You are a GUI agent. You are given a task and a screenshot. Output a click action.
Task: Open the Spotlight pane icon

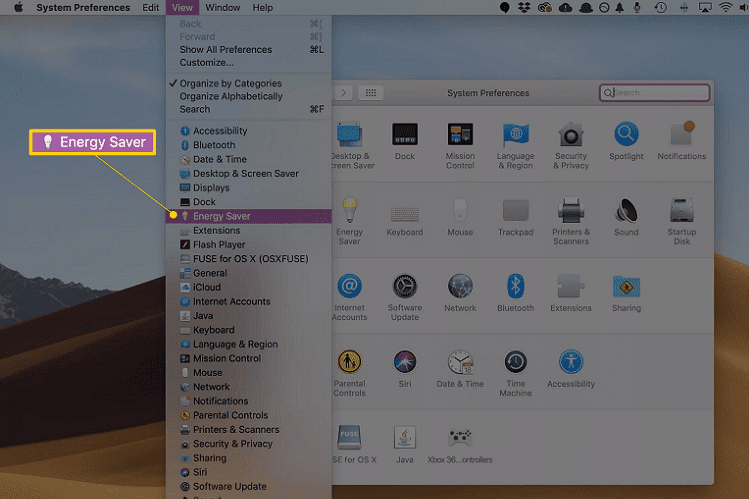click(x=626, y=134)
